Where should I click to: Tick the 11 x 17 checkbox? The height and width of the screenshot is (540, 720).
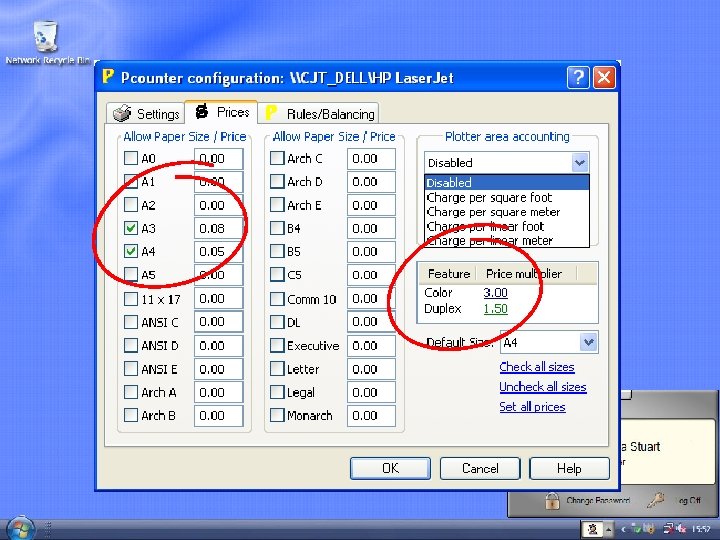click(x=131, y=299)
